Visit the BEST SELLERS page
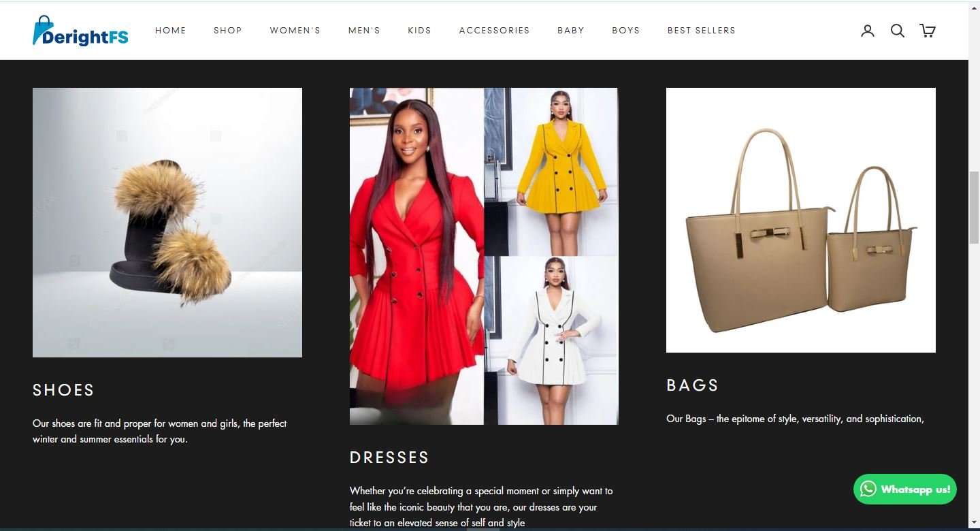The image size is (980, 531). [x=702, y=31]
